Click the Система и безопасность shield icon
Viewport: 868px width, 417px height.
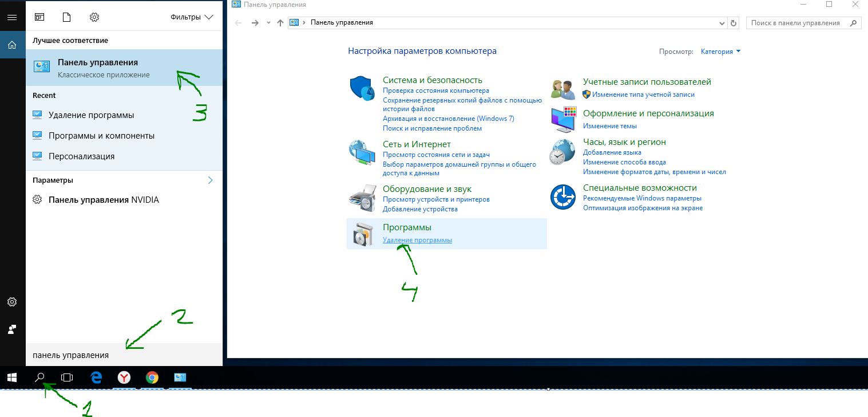(362, 89)
